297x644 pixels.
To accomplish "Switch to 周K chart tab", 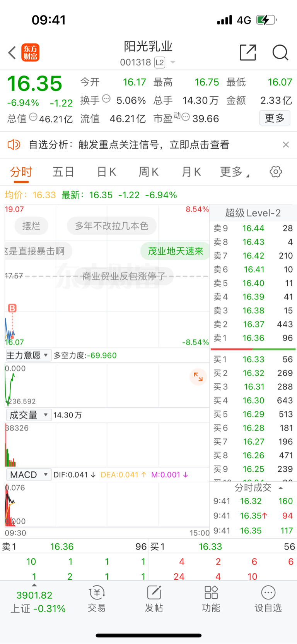I will (148, 172).
